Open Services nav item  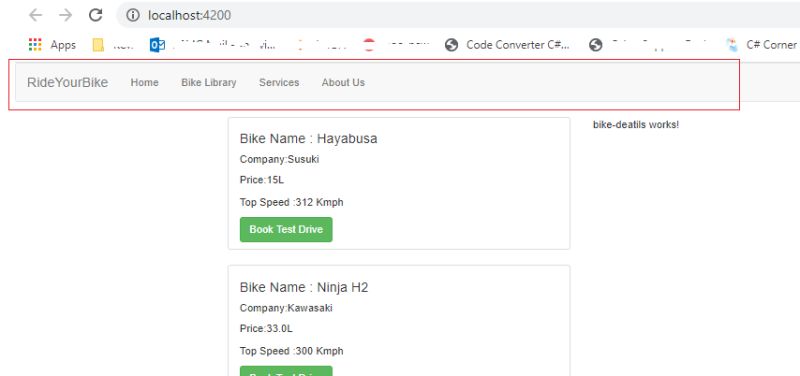(279, 82)
